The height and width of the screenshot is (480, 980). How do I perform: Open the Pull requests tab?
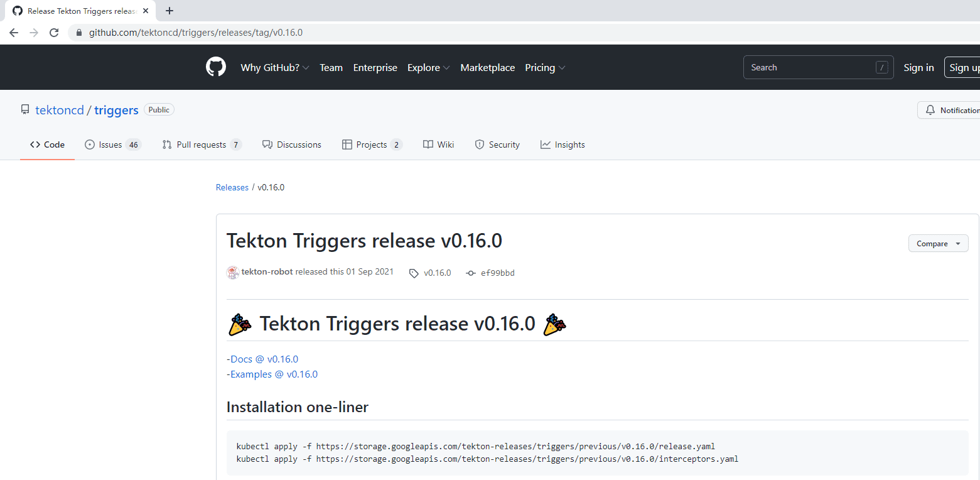[202, 145]
